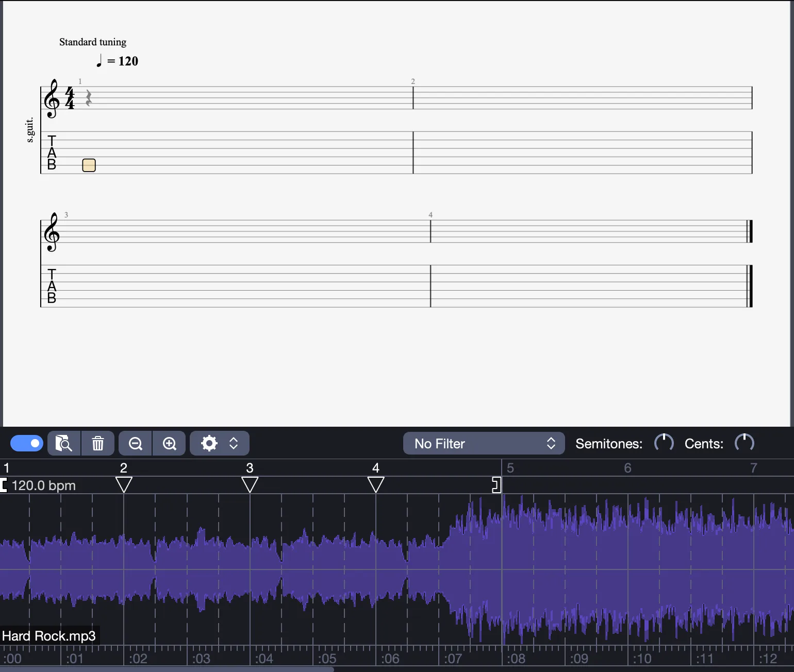Click bar number 5 in timeline ruler
794x672 pixels.
coord(510,468)
